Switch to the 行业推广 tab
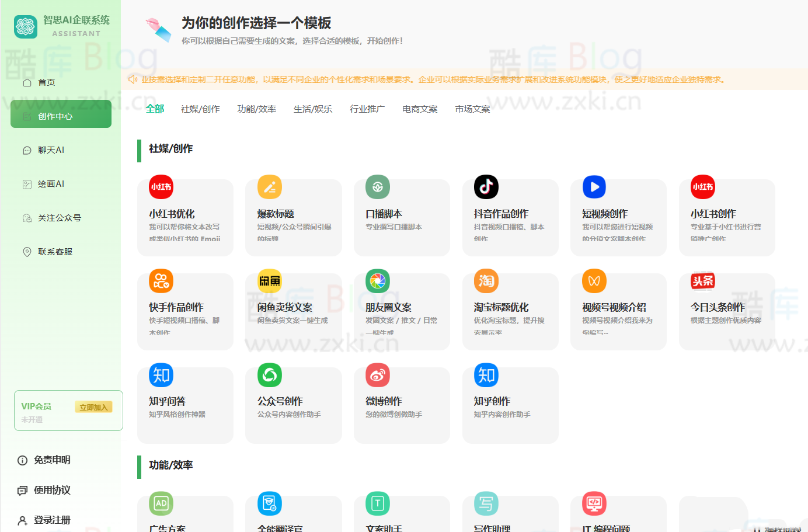 click(367, 109)
